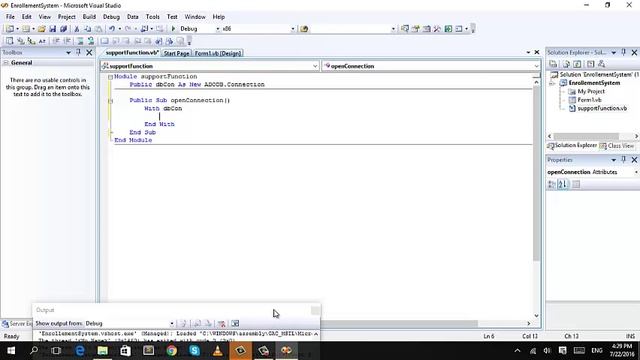Click the Uncomment selected lines icon
This screenshot has height=360, width=640.
tap(91, 41)
